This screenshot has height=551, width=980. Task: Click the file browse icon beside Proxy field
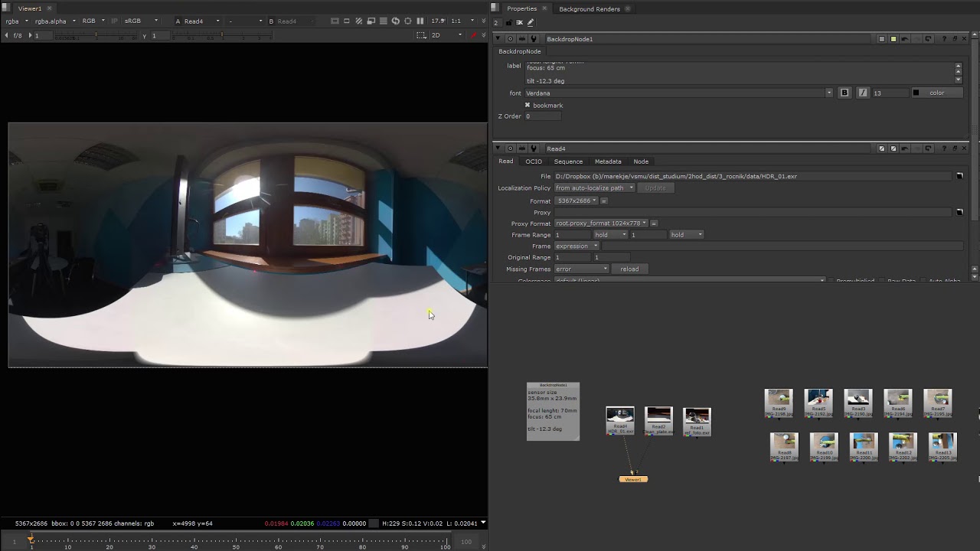pyautogui.click(x=959, y=212)
